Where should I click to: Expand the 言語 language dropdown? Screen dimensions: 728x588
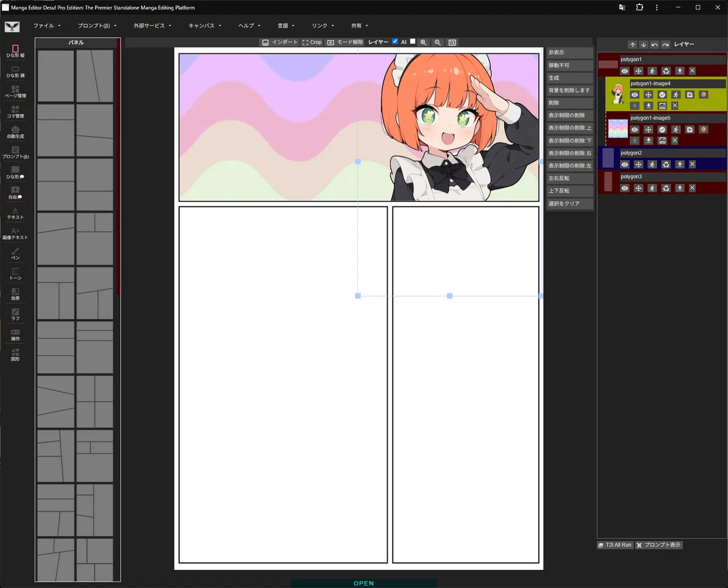[286, 26]
